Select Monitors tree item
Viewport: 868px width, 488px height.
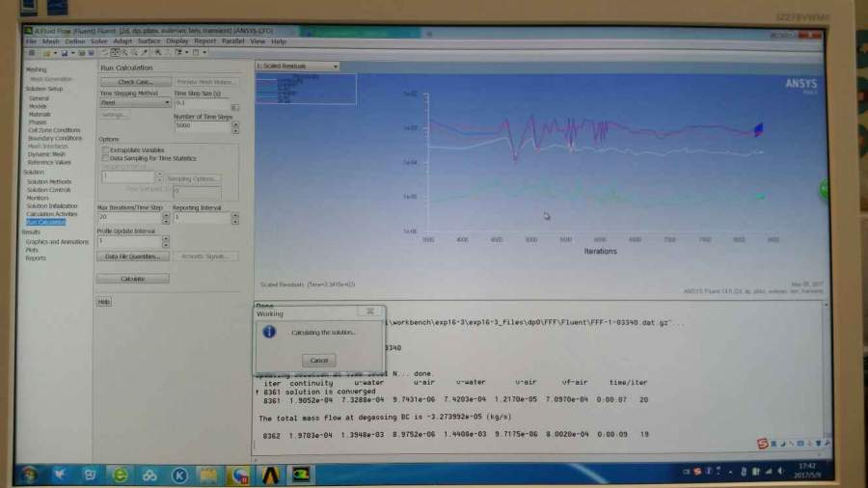point(38,198)
